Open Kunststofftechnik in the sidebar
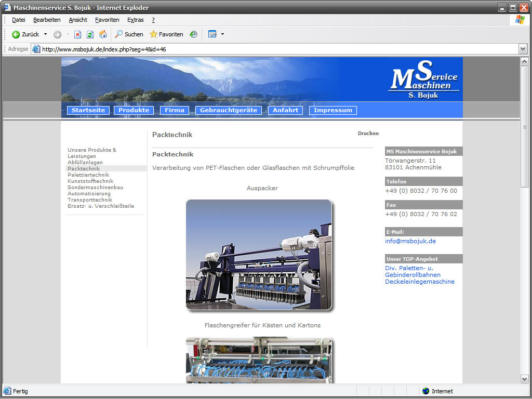 pos(90,181)
